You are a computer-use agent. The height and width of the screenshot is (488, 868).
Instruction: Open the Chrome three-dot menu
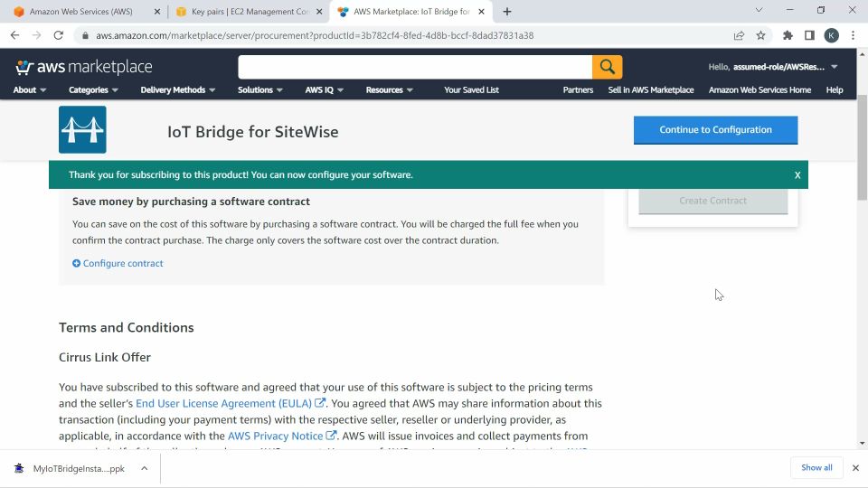point(853,35)
